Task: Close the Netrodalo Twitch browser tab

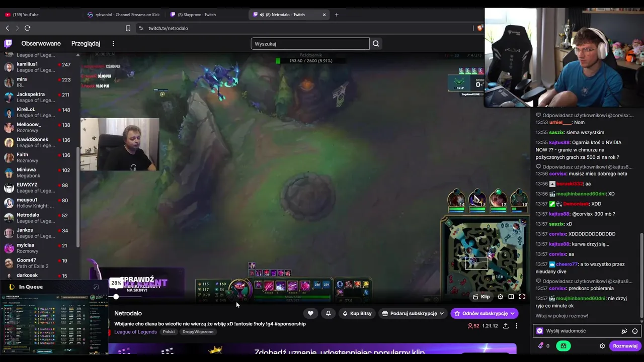Action: (324, 15)
